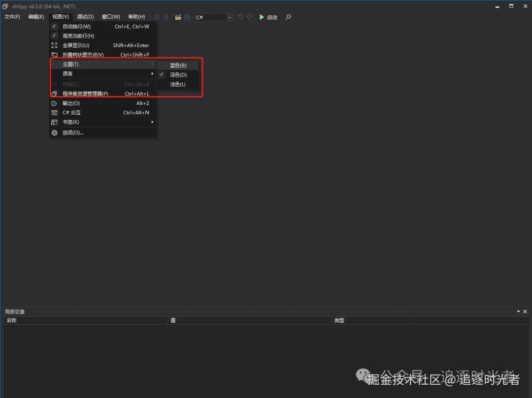The image size is (532, 398).
Task: Open 选项(O)... settings entry
Action: (x=103, y=133)
